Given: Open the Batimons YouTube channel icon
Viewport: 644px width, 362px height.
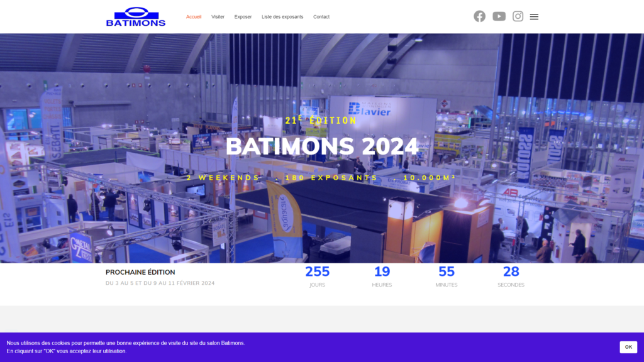Looking at the screenshot, I should [x=499, y=16].
